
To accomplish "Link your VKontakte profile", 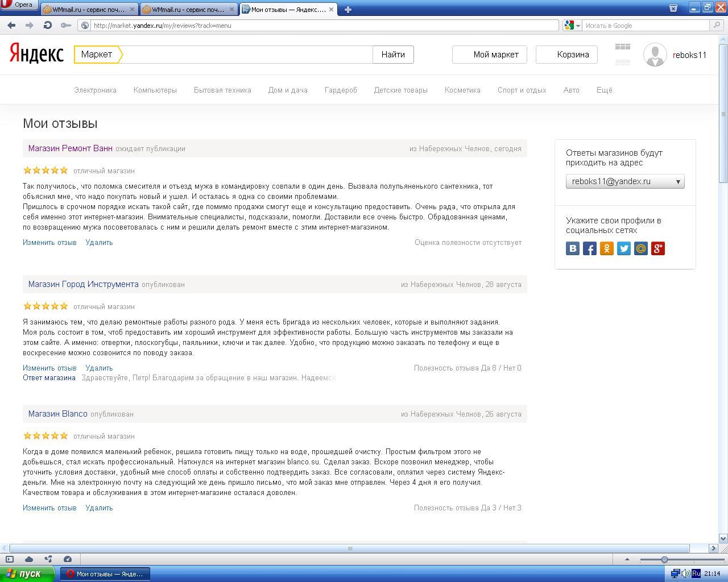I will tap(573, 248).
